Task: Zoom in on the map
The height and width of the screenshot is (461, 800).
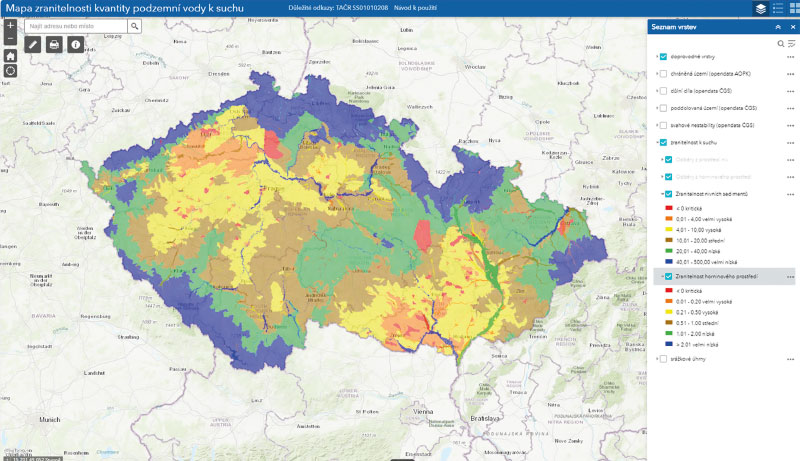Action: tap(10, 25)
